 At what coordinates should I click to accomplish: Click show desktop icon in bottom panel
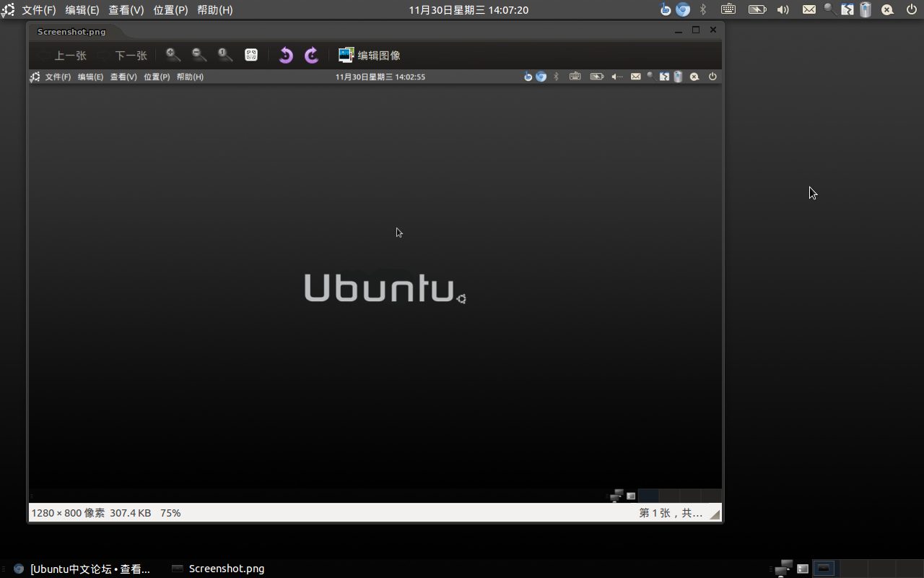(x=803, y=569)
